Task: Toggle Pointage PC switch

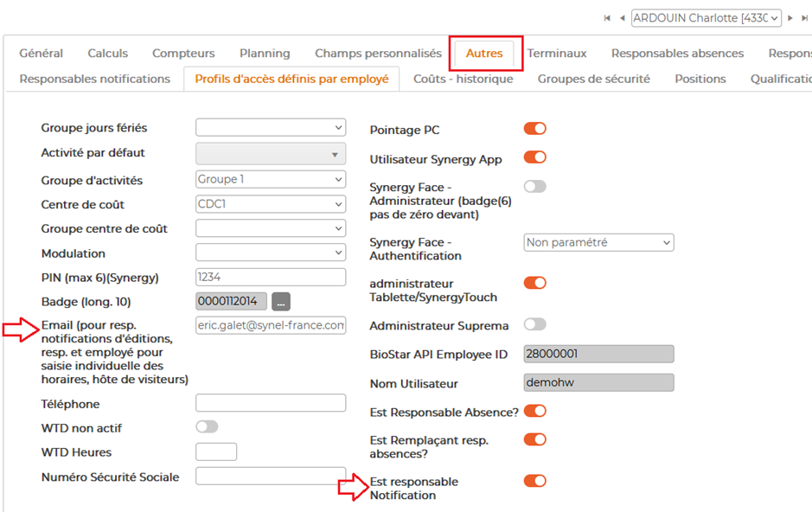Action: (535, 128)
